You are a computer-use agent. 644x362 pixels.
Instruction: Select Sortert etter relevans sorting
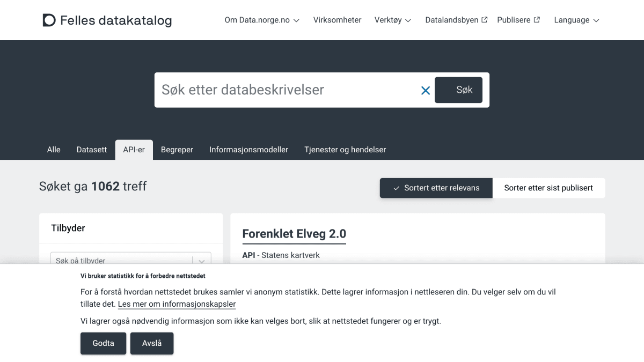point(436,188)
